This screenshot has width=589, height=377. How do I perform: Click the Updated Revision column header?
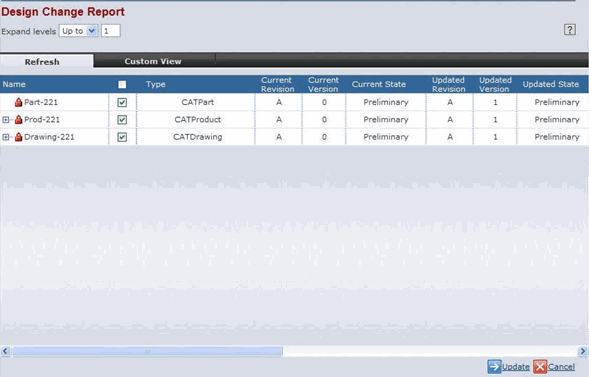pyautogui.click(x=449, y=84)
